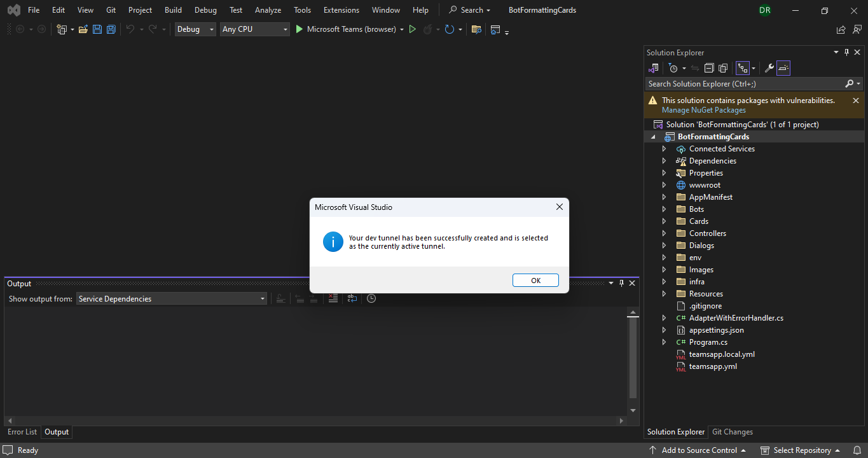Select AdapterWithErrorHandler.cs file
This screenshot has height=458, width=868.
pyautogui.click(x=736, y=318)
